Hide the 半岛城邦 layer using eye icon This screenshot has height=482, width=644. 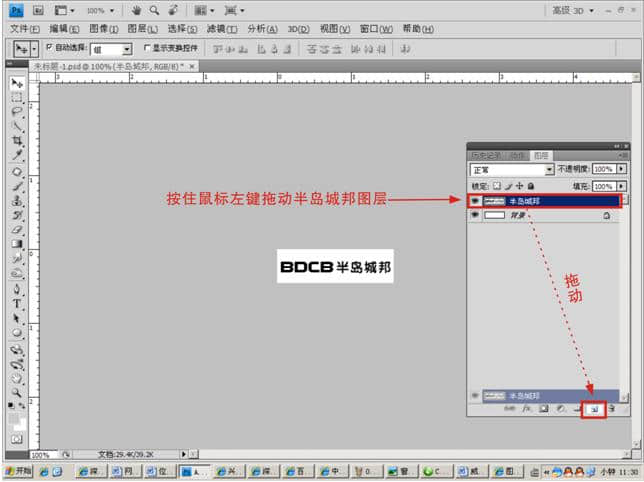(475, 201)
